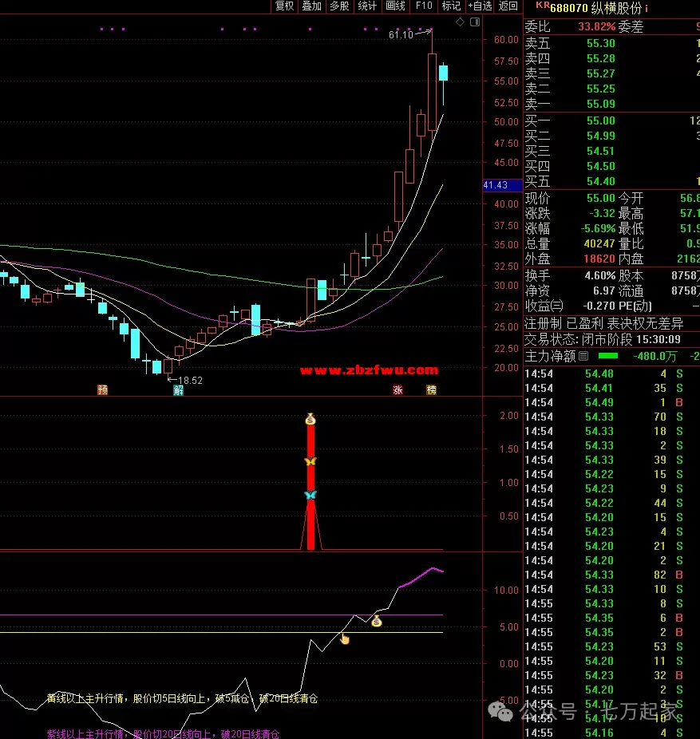Open the 叠加 overlay menu
The image size is (700, 739).
click(x=311, y=6)
